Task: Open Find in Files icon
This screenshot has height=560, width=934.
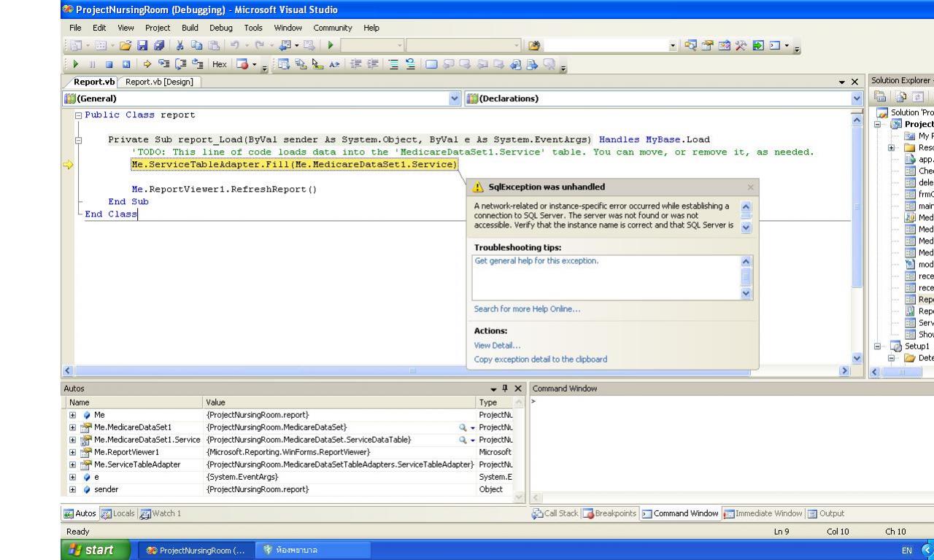Action: pos(534,46)
